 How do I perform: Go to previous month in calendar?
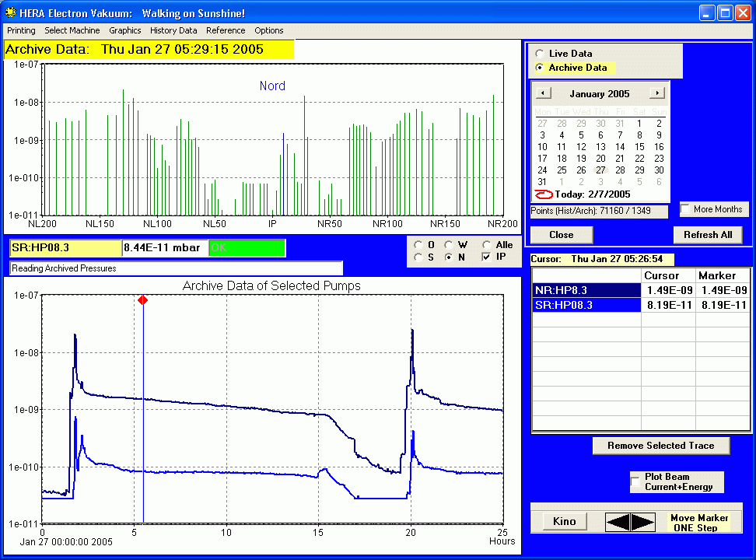point(543,93)
